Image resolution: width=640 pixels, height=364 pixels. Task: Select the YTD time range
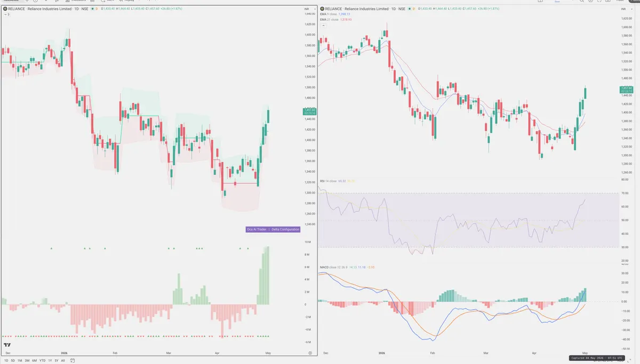coord(43,360)
